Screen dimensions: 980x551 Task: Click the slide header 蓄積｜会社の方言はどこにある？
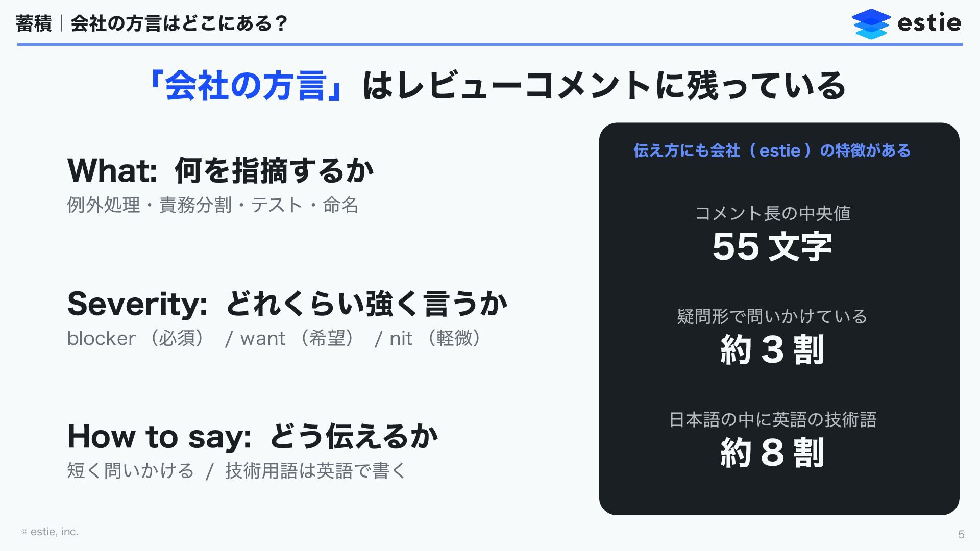(152, 23)
